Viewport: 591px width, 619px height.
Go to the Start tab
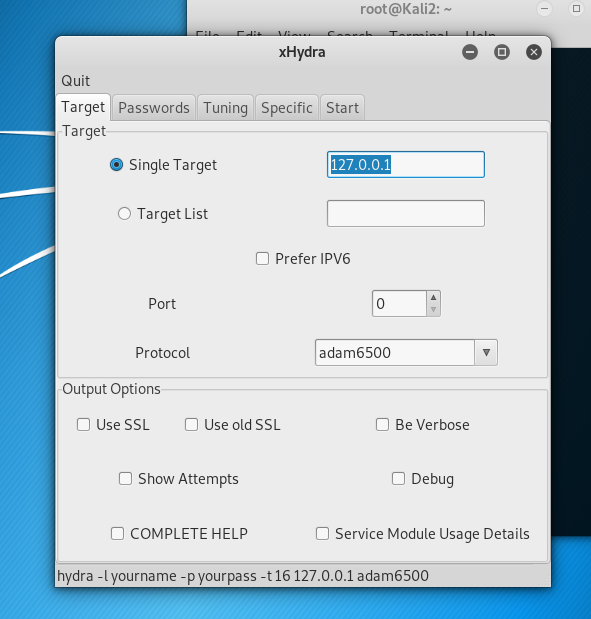point(342,108)
